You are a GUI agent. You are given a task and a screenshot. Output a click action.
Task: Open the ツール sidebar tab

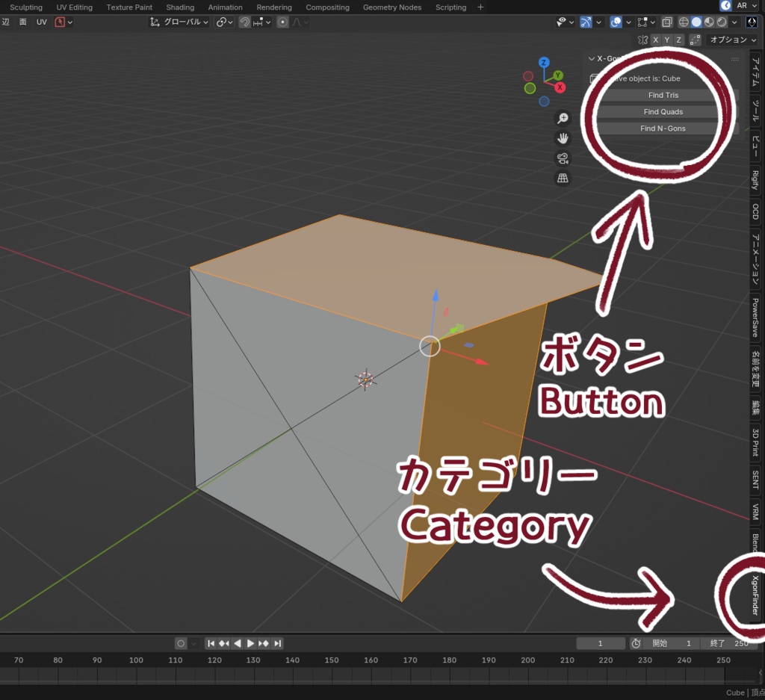point(755,111)
